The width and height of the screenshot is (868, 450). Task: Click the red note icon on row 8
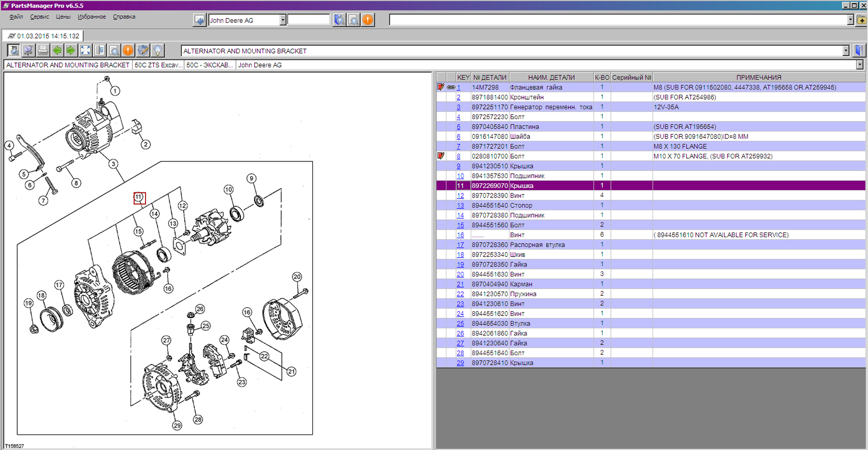point(441,156)
